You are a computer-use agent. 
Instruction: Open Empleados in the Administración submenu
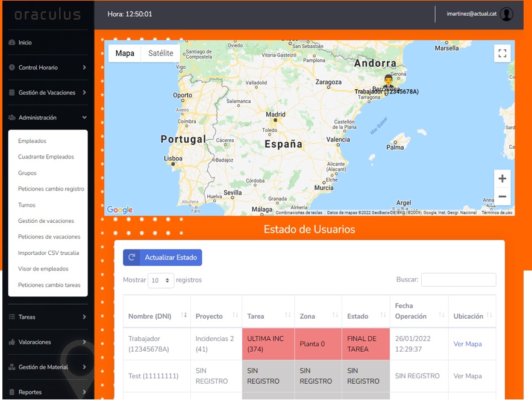pos(33,141)
